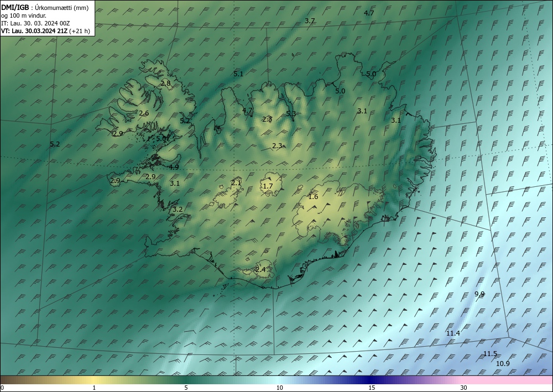Click the 2.4 value on the southern glacier

click(x=260, y=270)
